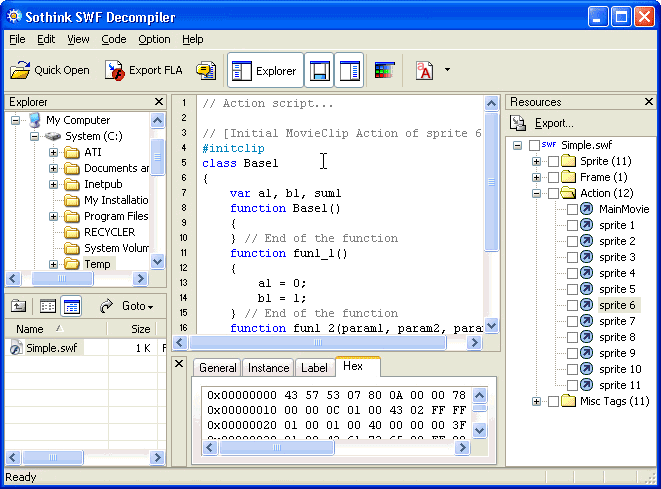The height and width of the screenshot is (489, 661).
Task: Expand the Program Files folder node
Action: pos(53,216)
